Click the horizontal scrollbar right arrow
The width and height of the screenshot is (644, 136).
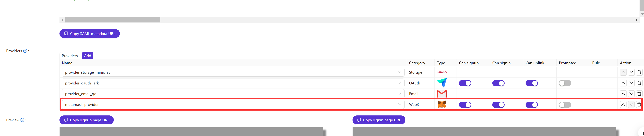637,20
